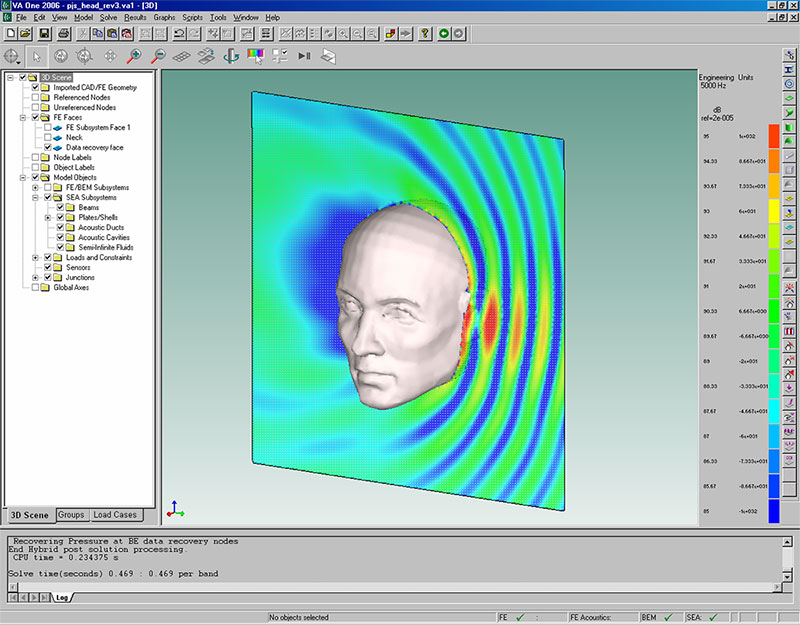Open the Graphs menu
The width and height of the screenshot is (800, 625).
click(164, 17)
